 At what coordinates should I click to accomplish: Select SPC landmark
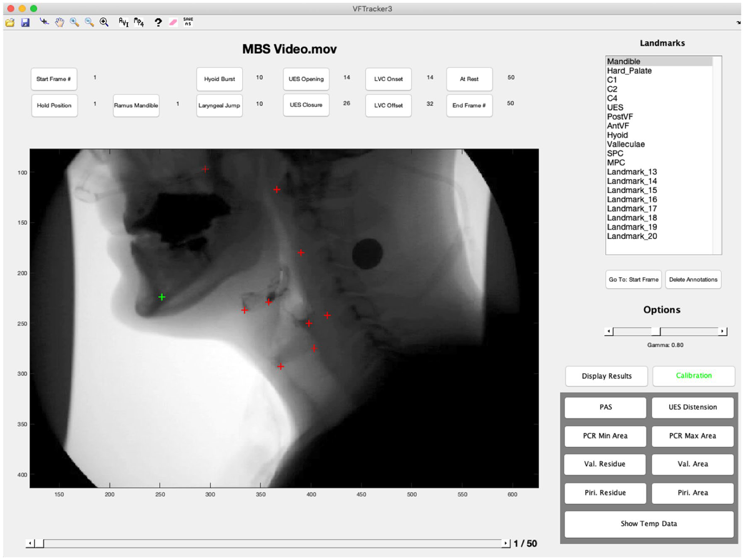tap(659, 154)
